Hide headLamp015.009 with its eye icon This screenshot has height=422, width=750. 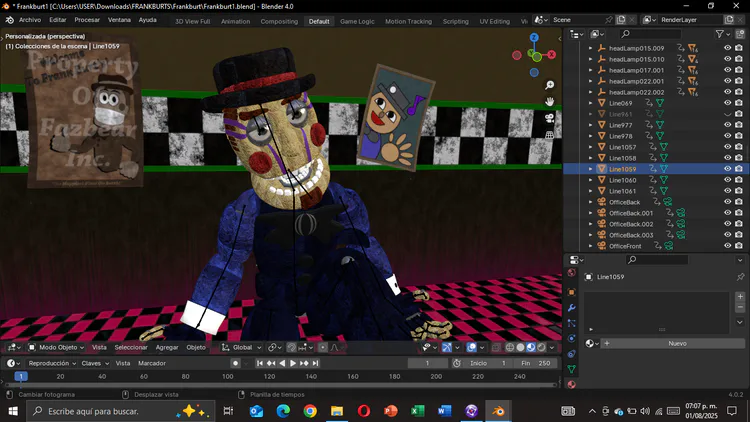click(x=728, y=48)
